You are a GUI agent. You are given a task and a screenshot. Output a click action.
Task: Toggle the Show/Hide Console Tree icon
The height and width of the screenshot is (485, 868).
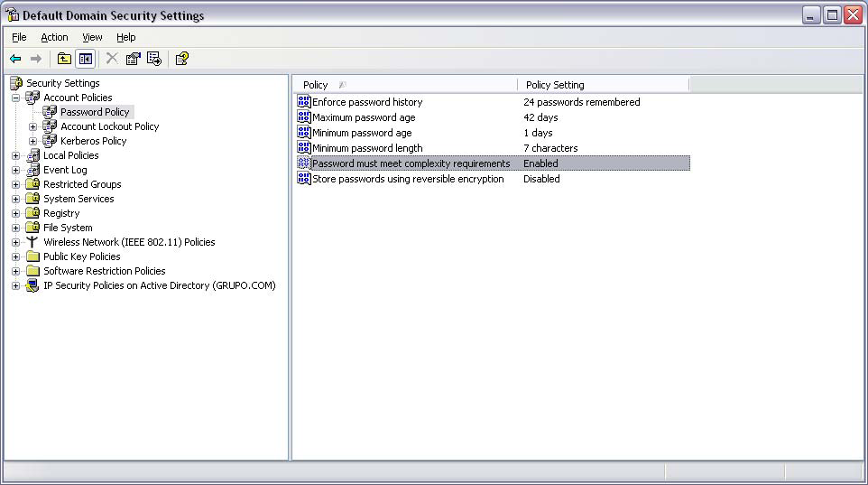click(x=85, y=58)
